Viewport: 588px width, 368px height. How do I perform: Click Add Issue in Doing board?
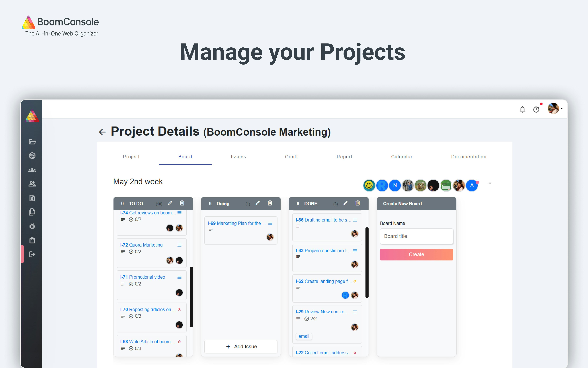point(241,347)
